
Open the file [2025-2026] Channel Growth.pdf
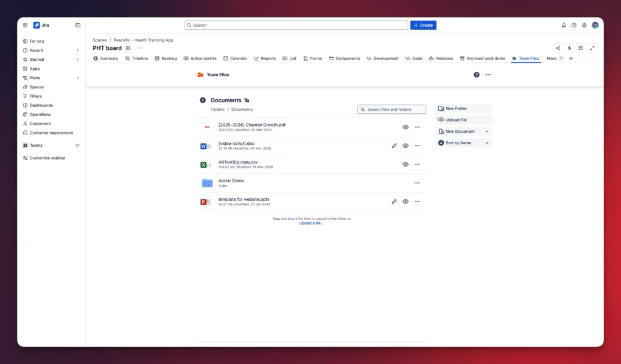(252, 125)
